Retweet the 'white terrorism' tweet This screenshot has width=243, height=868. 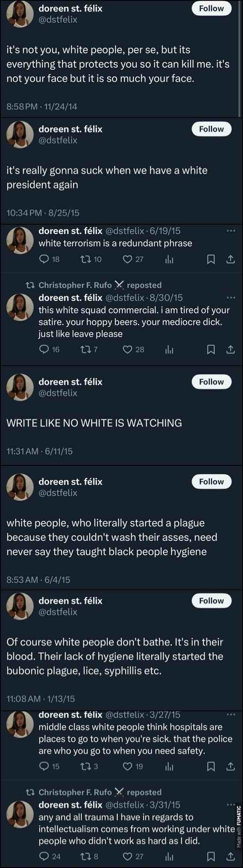(91, 259)
